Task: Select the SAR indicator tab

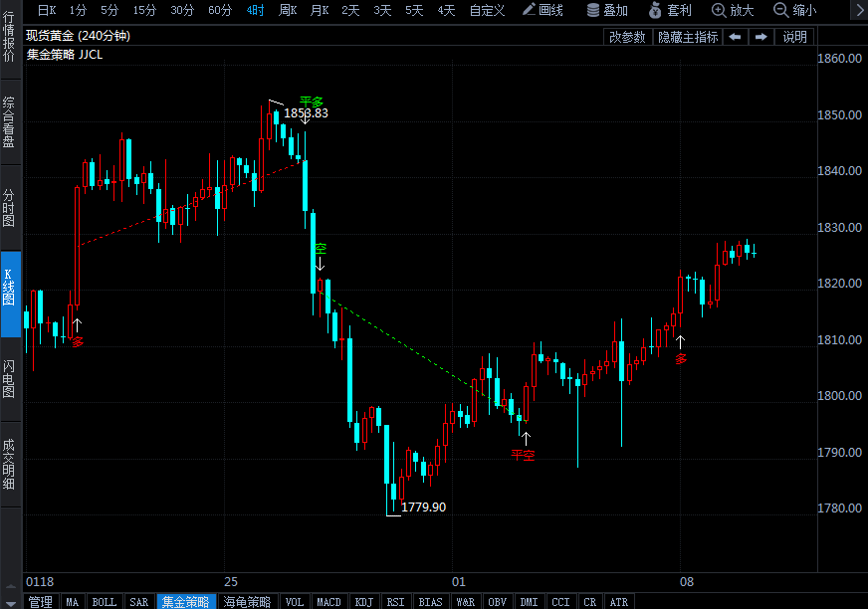Action: tap(139, 602)
